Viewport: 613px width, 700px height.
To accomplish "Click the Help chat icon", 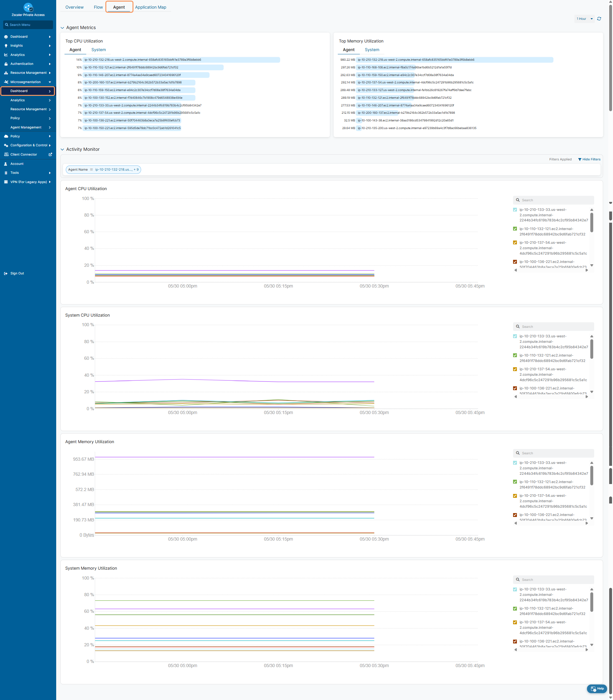I will pos(593,689).
